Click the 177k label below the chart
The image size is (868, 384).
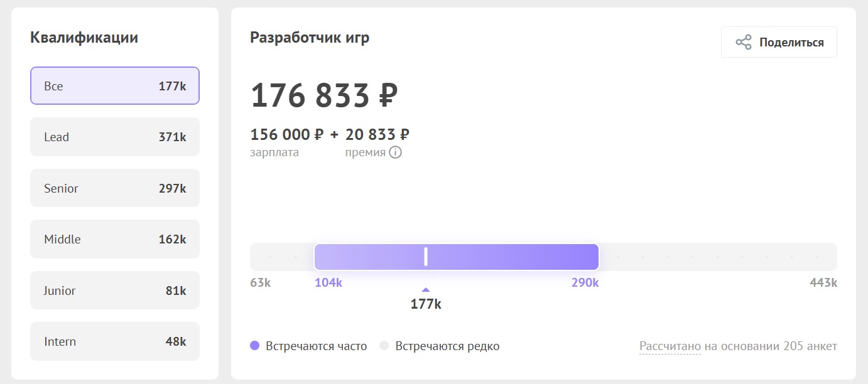425,304
